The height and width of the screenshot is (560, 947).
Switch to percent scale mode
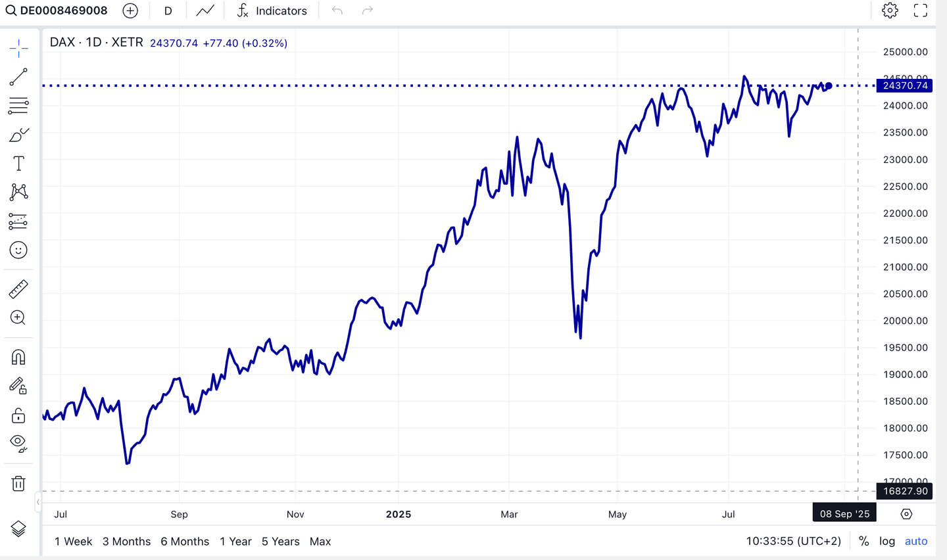point(863,541)
